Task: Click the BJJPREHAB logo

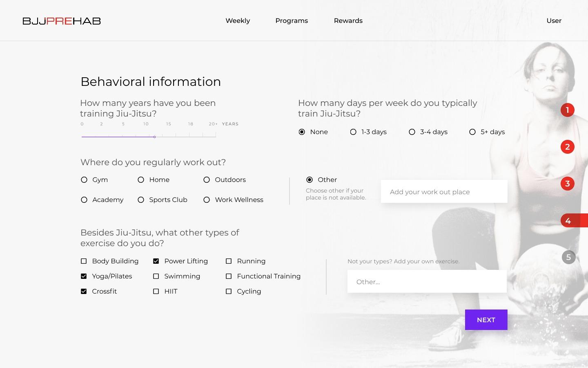Action: (x=62, y=21)
